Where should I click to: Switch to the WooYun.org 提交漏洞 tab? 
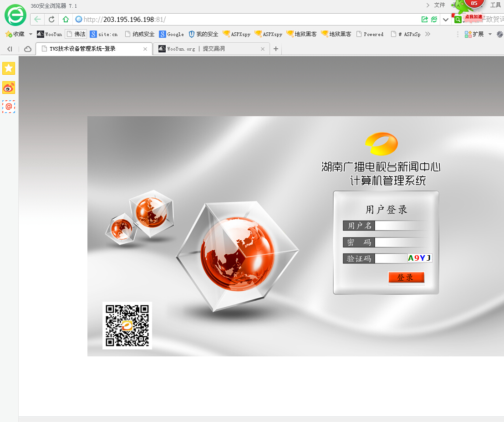tap(211, 49)
